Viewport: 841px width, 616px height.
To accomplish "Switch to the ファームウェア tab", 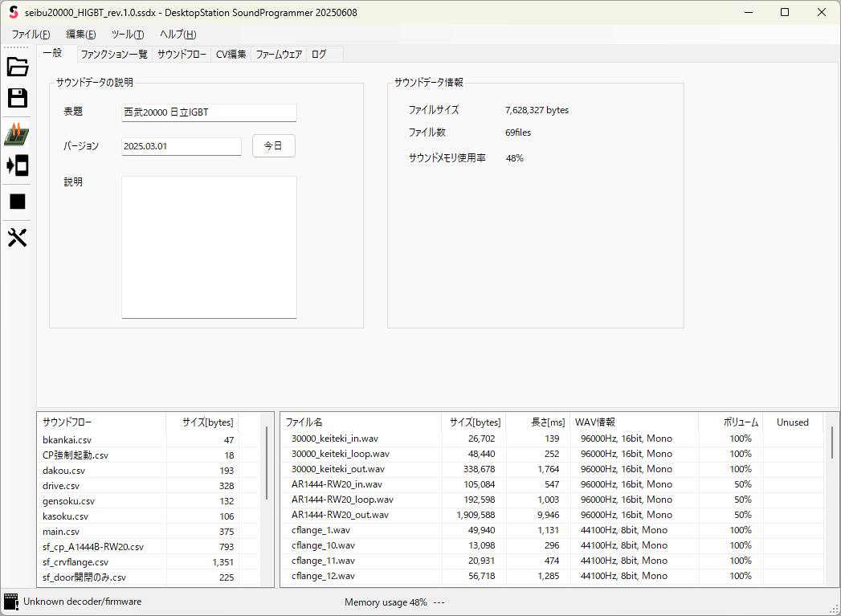I will 279,54.
